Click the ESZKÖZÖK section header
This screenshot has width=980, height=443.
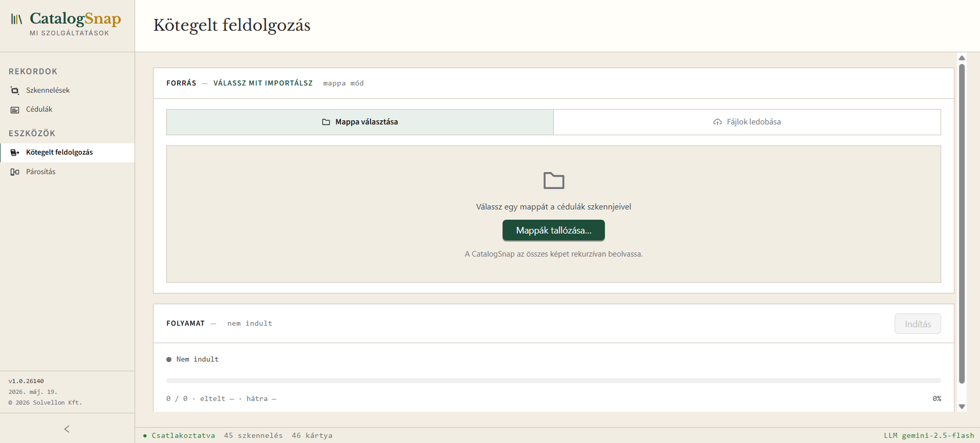[32, 134]
